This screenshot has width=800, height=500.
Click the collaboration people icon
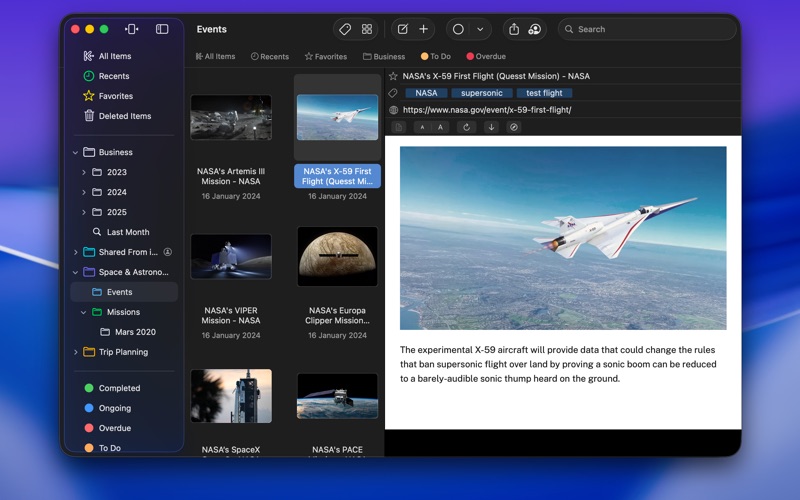(534, 29)
